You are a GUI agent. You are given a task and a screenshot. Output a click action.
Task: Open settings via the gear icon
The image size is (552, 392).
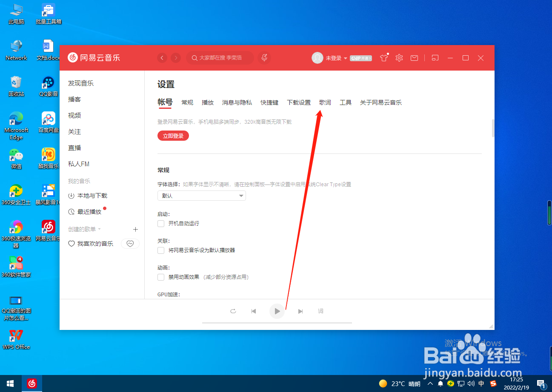(x=399, y=58)
